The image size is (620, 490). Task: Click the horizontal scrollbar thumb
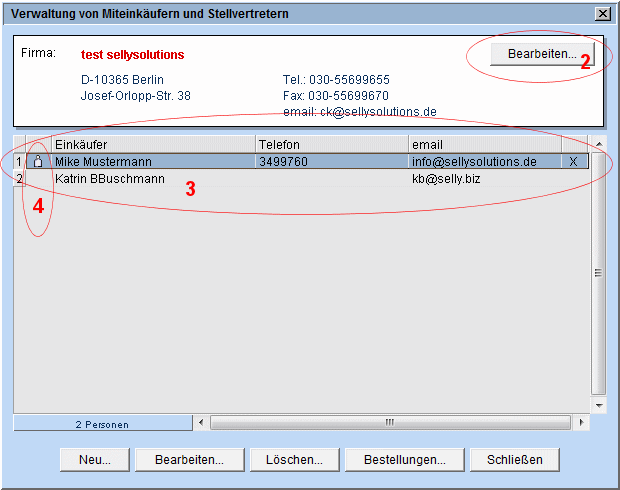click(390, 422)
